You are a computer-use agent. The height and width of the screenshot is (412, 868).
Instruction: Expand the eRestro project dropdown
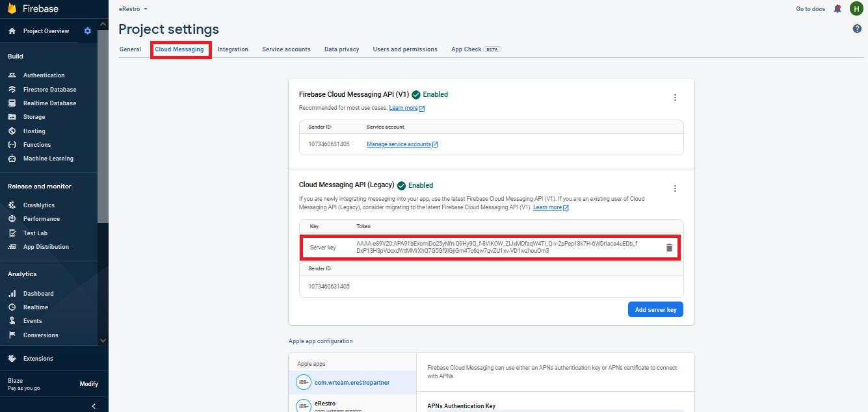coord(133,9)
